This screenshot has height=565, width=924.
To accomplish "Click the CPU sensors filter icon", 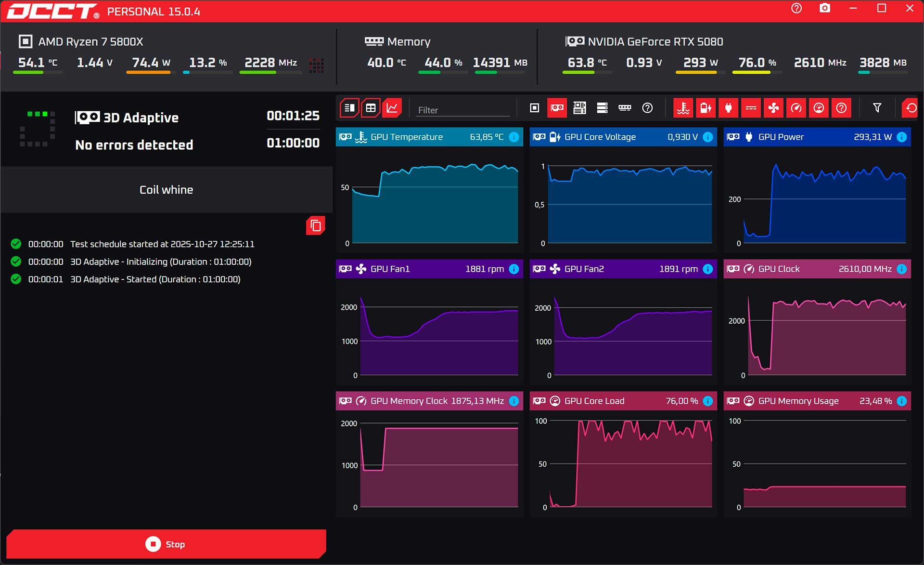I will point(534,108).
